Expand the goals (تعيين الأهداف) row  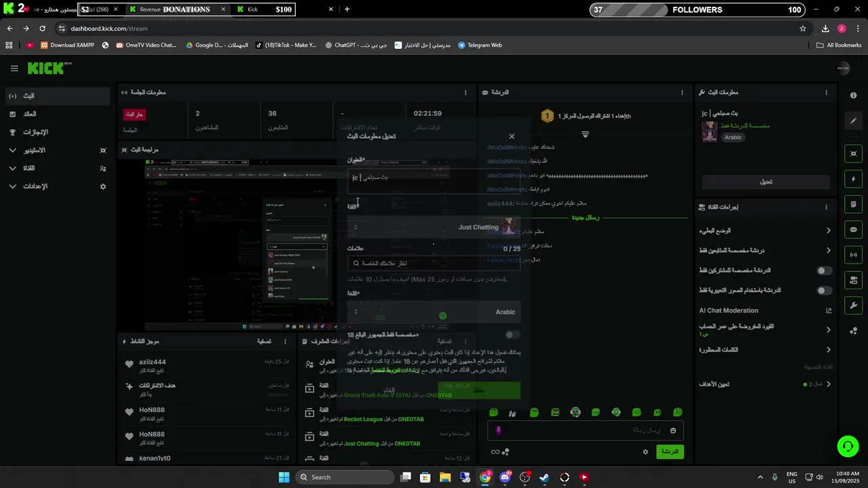click(765, 384)
